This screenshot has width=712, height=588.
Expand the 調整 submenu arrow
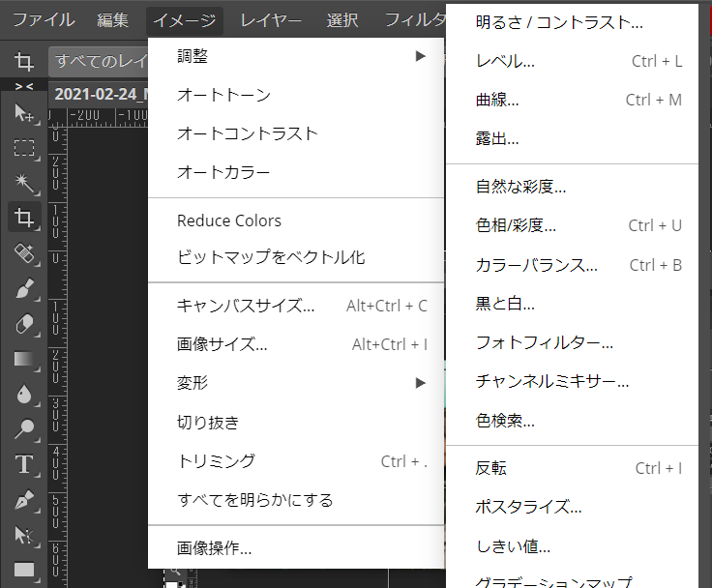pyautogui.click(x=421, y=56)
